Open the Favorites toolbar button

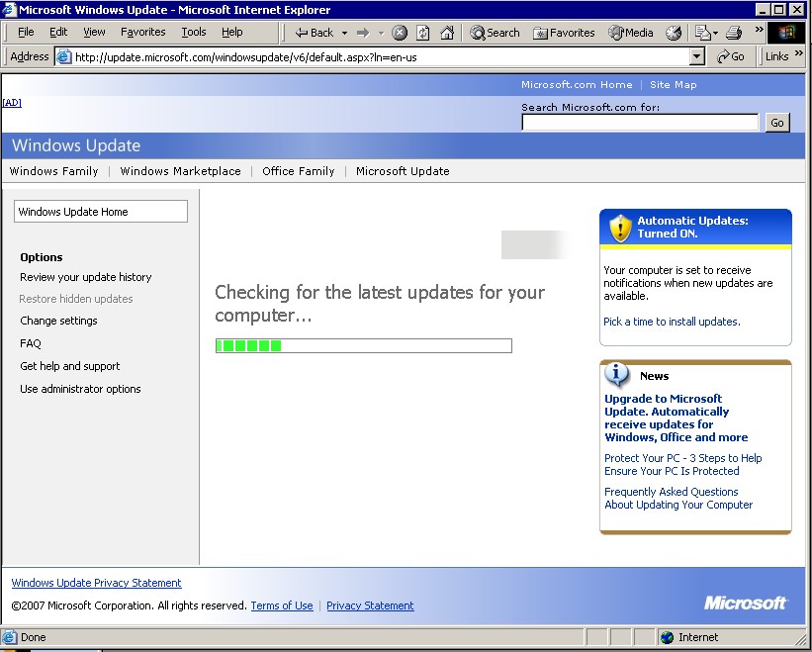564,33
